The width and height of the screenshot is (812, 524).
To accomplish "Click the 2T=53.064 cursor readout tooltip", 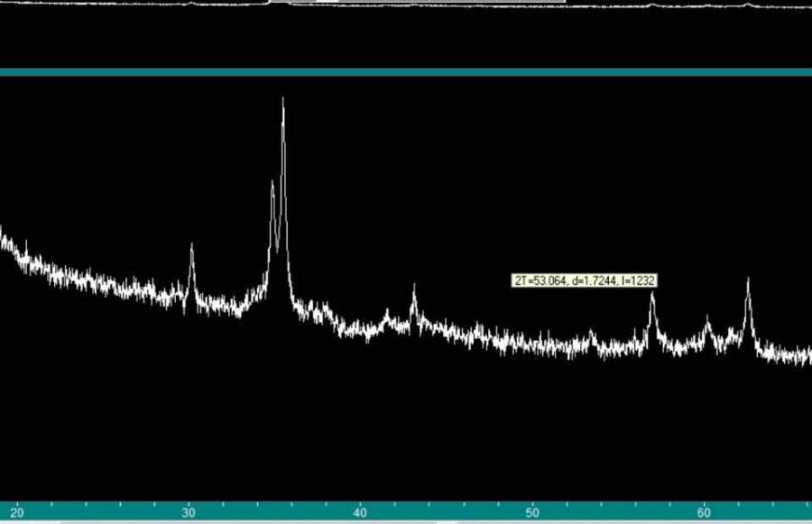I will [584, 280].
